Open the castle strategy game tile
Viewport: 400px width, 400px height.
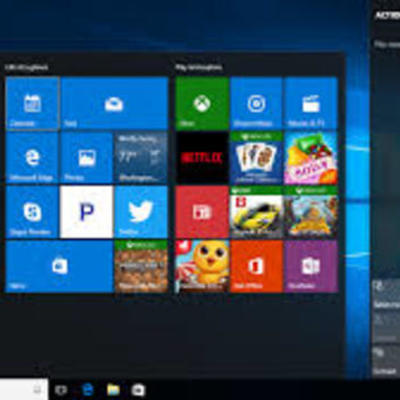pyautogui.click(x=311, y=212)
